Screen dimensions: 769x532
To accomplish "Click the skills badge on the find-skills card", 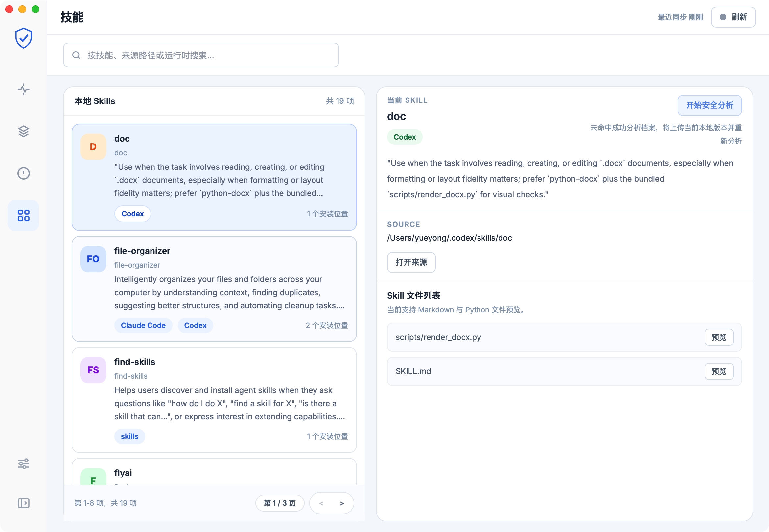I will (x=129, y=436).
